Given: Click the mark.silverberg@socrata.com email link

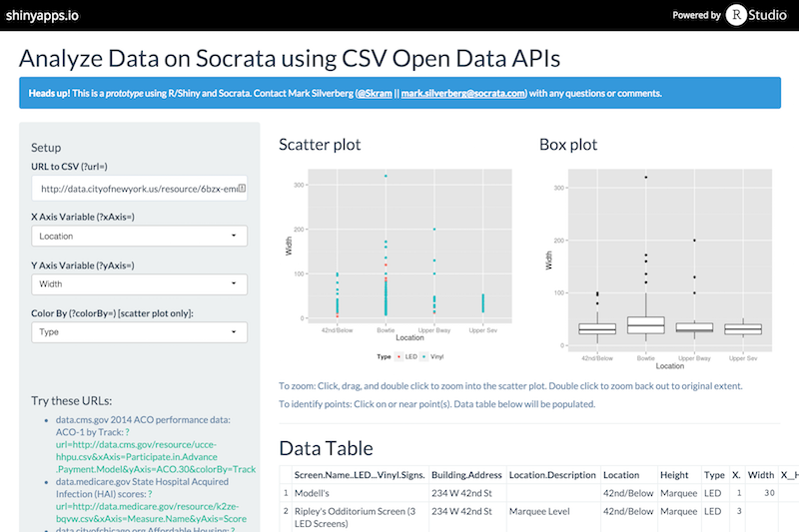Looking at the screenshot, I should point(462,94).
